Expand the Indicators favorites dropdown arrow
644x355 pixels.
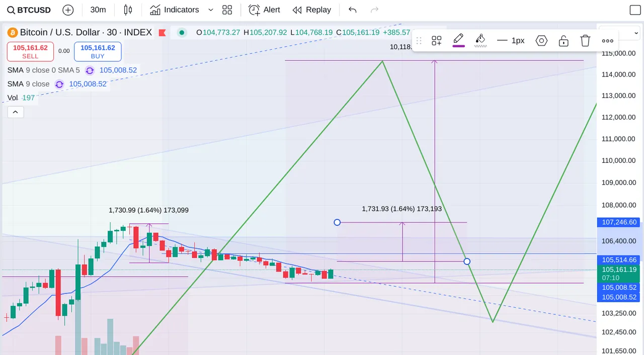click(x=210, y=10)
